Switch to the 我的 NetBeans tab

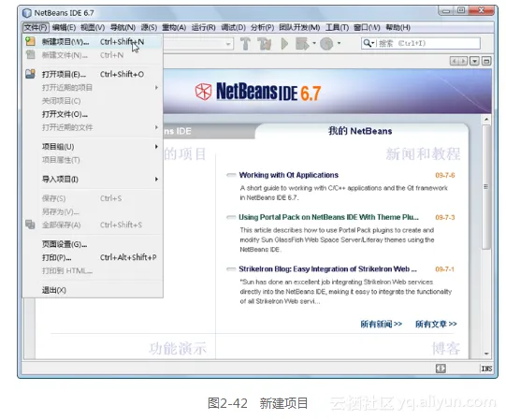360,131
